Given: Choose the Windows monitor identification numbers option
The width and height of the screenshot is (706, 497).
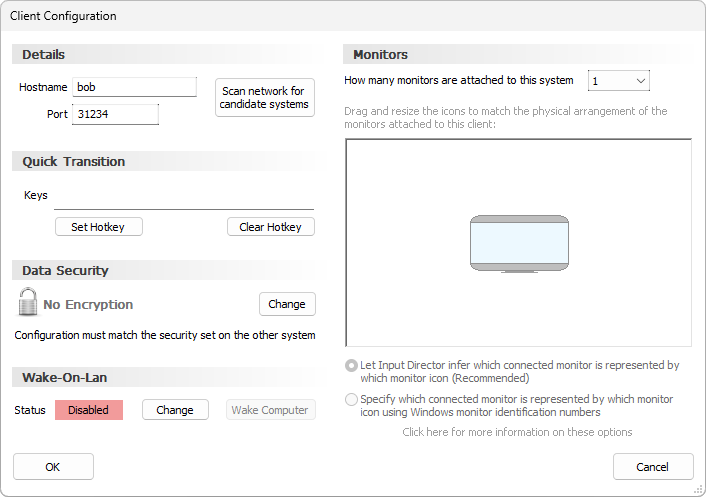Looking at the screenshot, I should coord(351,399).
